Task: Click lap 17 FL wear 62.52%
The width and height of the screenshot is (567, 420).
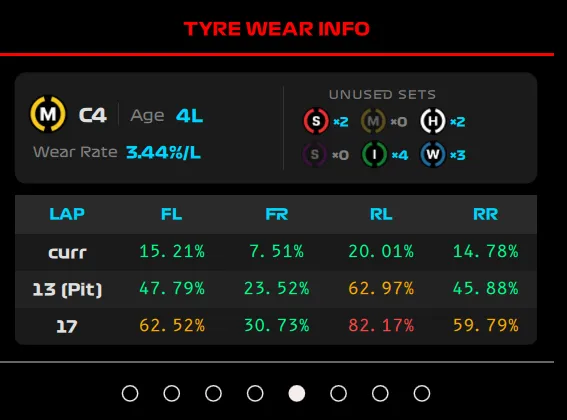Action: tap(172, 325)
